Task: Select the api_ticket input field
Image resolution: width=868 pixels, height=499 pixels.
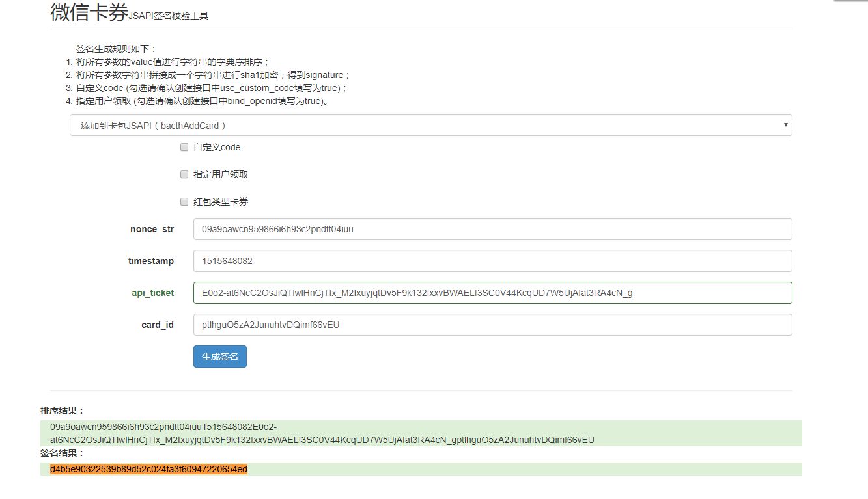Action: [492, 293]
